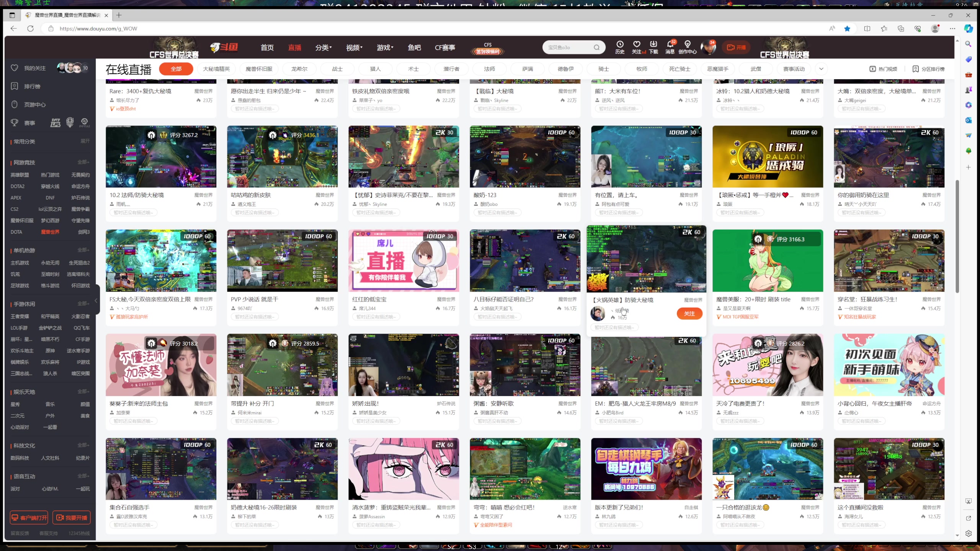Click the Douyu logo in the header
The width and height of the screenshot is (980, 551).
click(224, 47)
